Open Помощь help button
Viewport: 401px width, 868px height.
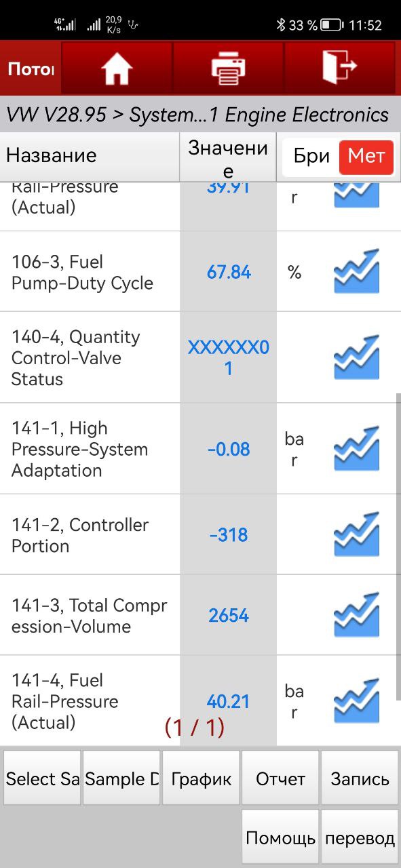(x=280, y=837)
